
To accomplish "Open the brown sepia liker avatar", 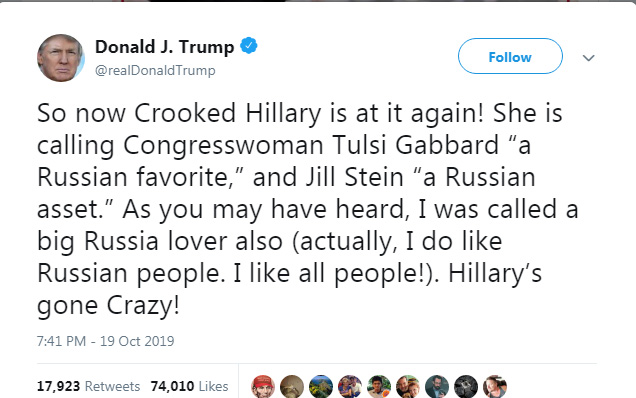I will [292, 387].
